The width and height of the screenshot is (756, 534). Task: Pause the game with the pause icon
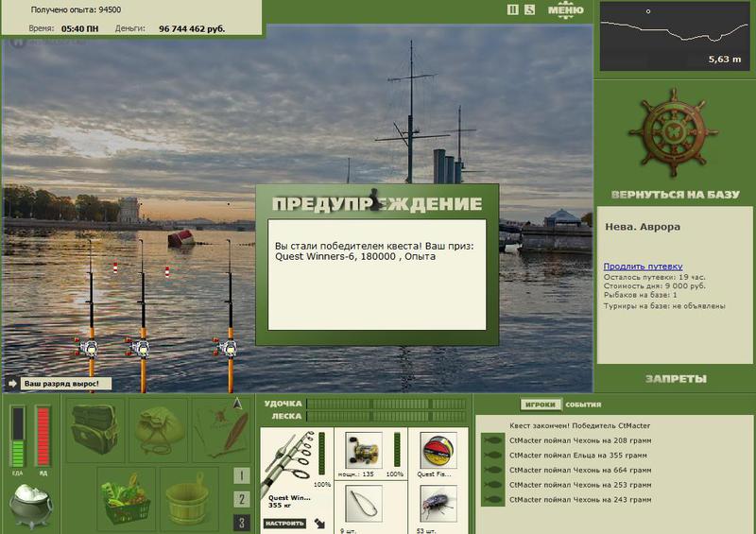click(512, 9)
